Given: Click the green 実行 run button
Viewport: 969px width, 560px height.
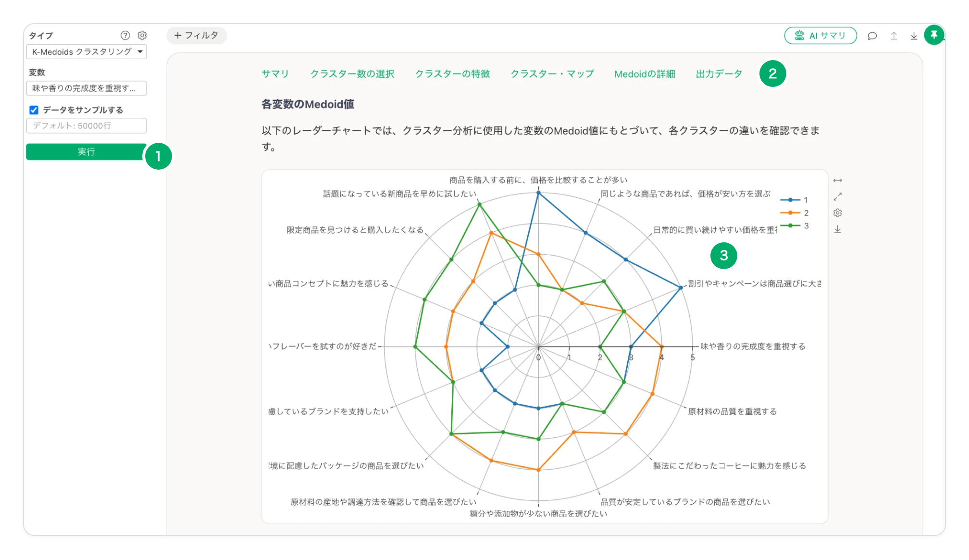Looking at the screenshot, I should 87,152.
